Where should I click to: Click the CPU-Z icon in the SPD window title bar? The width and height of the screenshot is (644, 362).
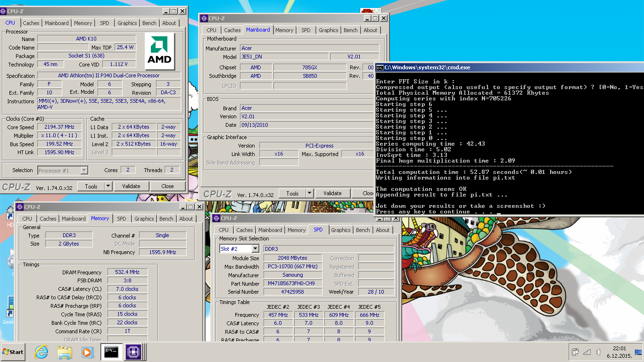216,218
